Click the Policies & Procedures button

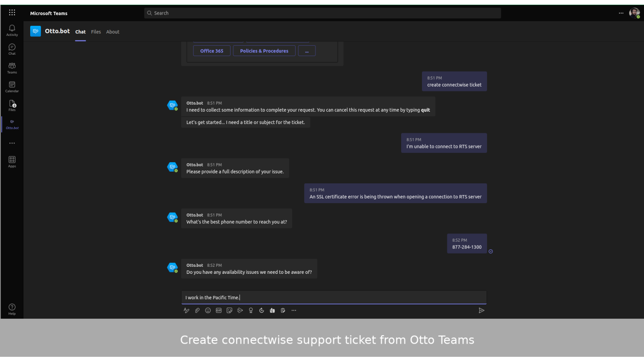264,51
